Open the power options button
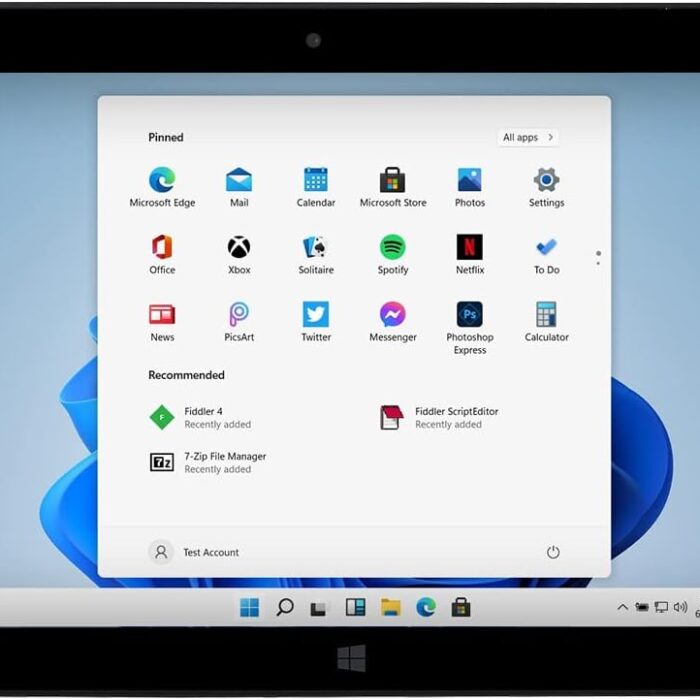The image size is (700, 700). point(553,552)
